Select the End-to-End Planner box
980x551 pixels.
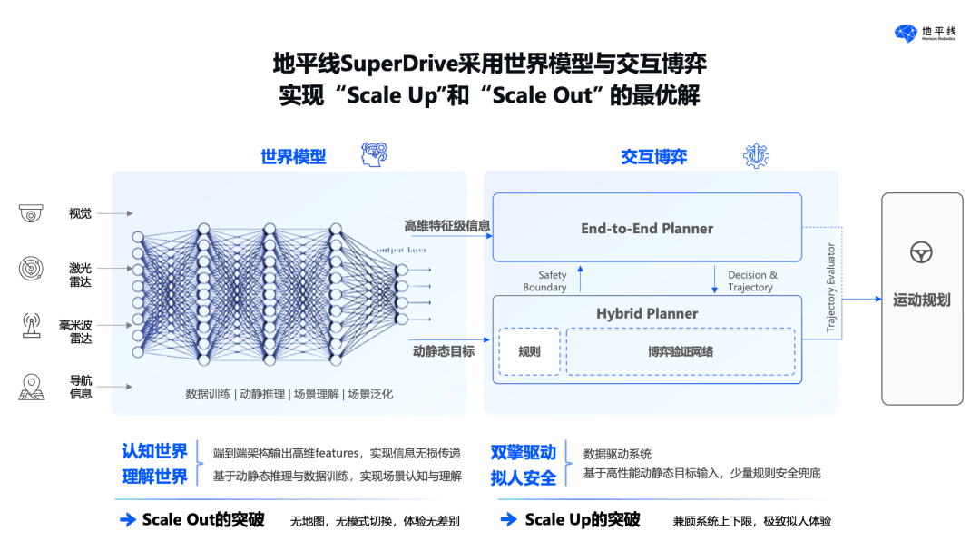coord(647,228)
